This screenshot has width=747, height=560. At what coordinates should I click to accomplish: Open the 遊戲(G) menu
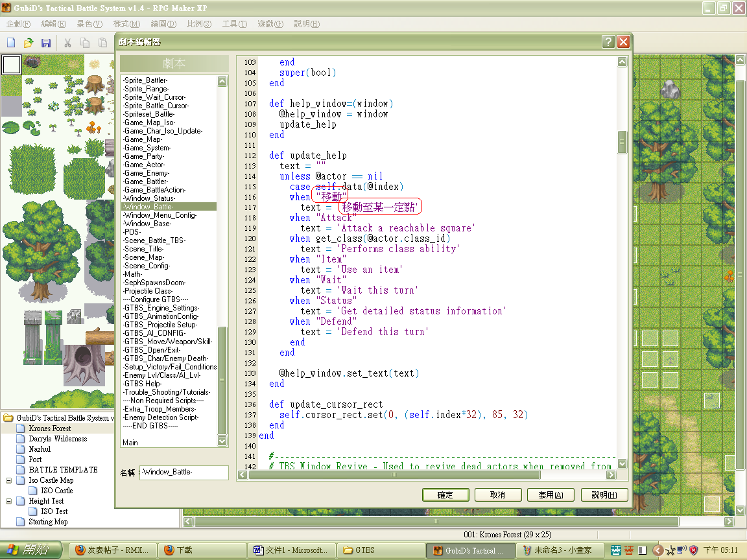click(270, 24)
